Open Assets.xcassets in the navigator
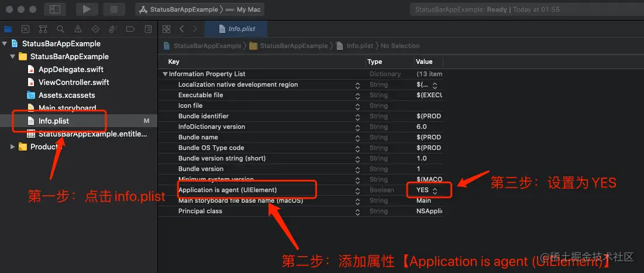The width and height of the screenshot is (644, 273). pyautogui.click(x=67, y=95)
